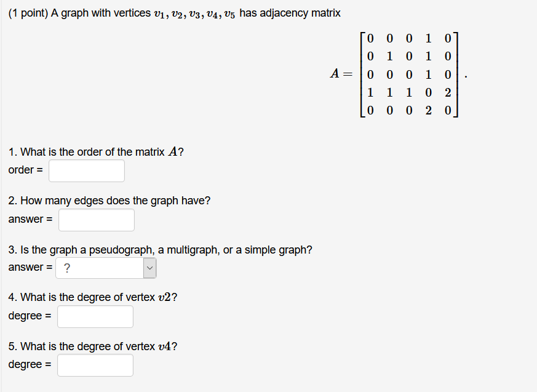Click the edges answer input box
Viewport: 537px width, 392px height.
(x=96, y=219)
